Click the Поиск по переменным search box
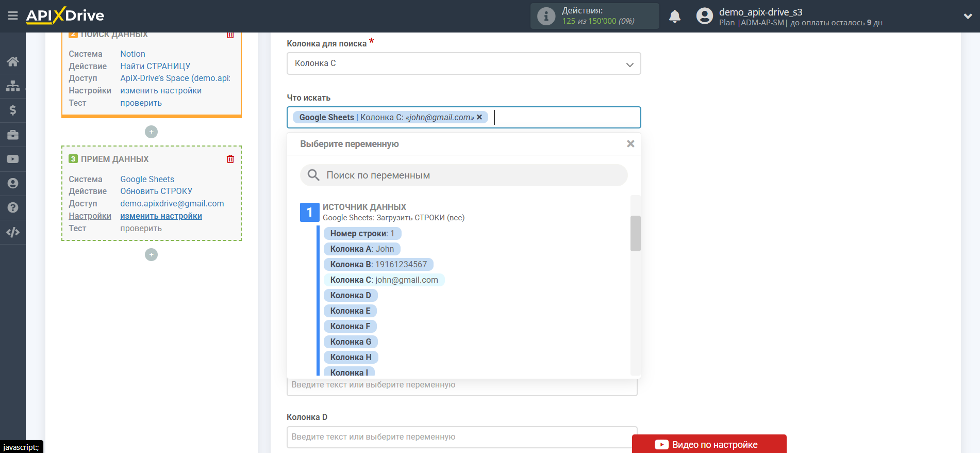Image resolution: width=980 pixels, height=453 pixels. tap(464, 175)
